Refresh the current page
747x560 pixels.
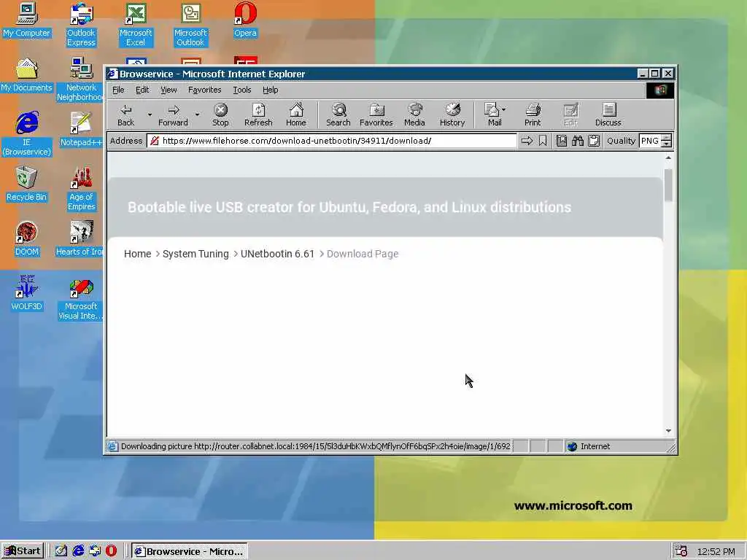[258, 114]
